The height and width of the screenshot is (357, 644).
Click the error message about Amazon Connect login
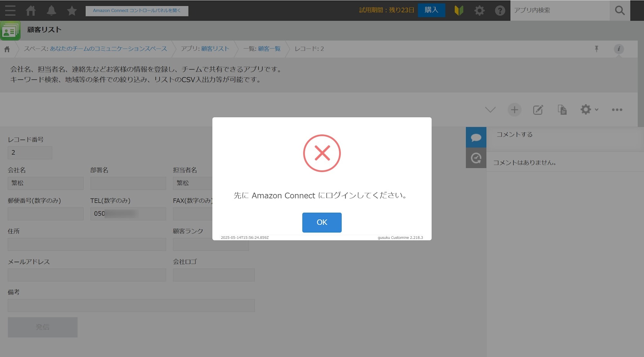(320, 195)
